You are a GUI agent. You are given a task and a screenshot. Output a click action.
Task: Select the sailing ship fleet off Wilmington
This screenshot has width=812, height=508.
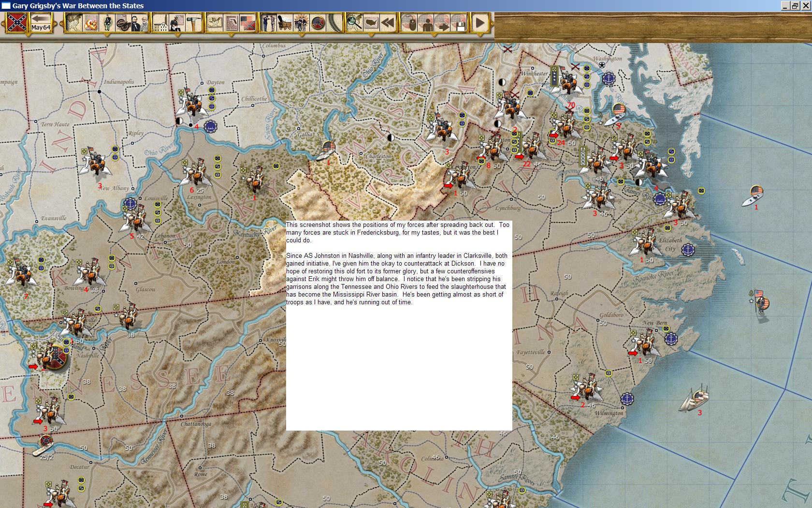coord(695,398)
